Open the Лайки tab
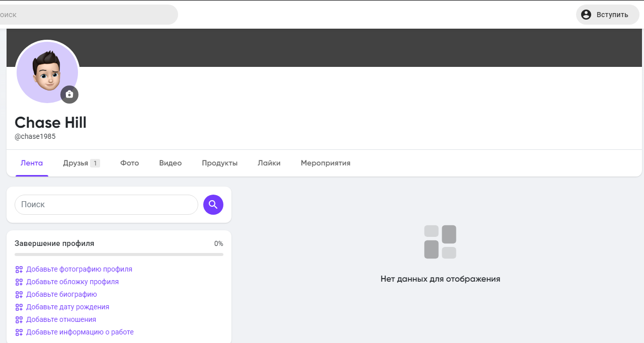 269,163
